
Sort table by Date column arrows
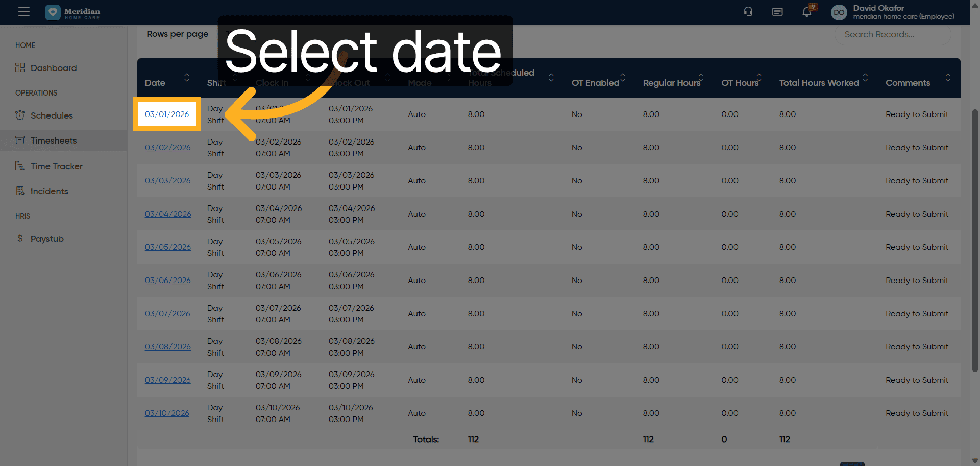(x=187, y=78)
